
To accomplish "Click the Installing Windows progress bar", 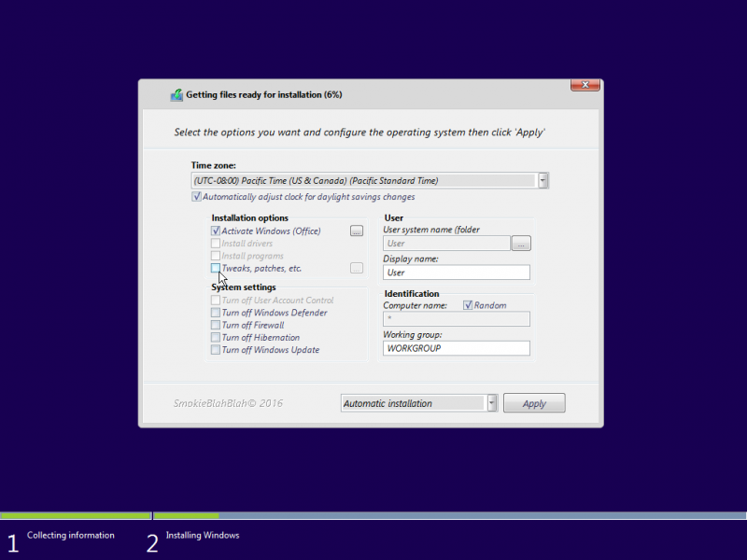I will click(450, 516).
